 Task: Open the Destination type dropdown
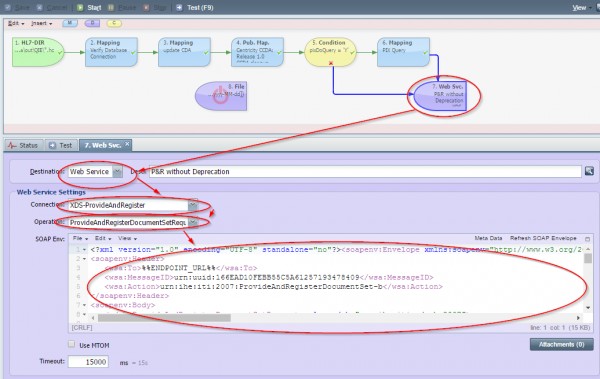click(117, 172)
